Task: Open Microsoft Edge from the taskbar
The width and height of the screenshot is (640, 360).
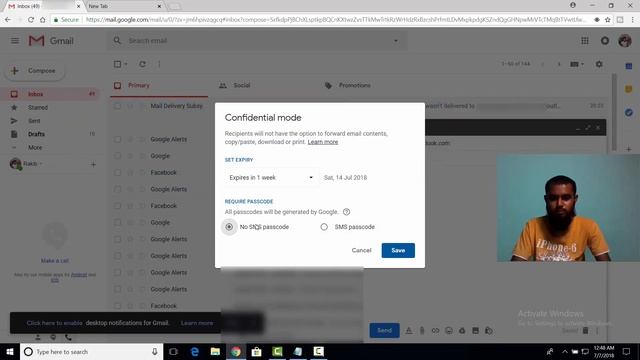Action: (x=195, y=351)
